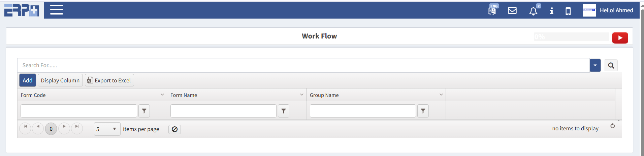
Task: Open the items per page dropdown
Action: pyautogui.click(x=107, y=129)
